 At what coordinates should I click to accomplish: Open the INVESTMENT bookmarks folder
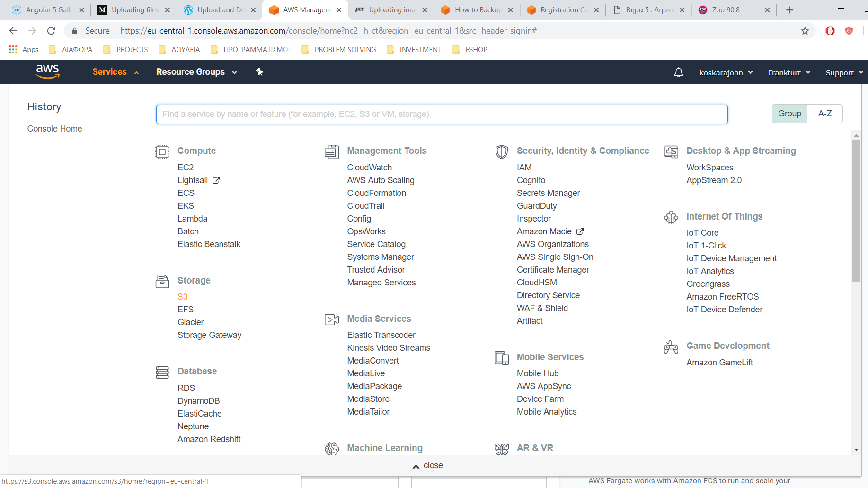(x=414, y=50)
